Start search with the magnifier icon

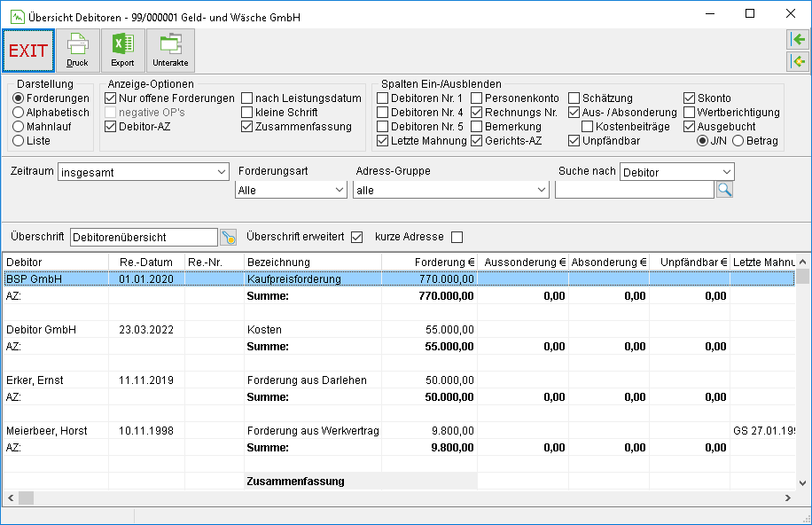point(724,190)
